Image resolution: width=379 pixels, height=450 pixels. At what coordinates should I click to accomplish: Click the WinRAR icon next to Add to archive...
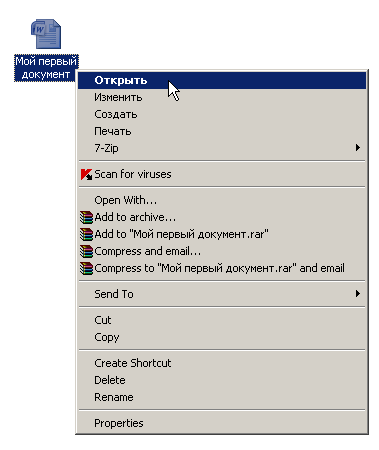86,217
